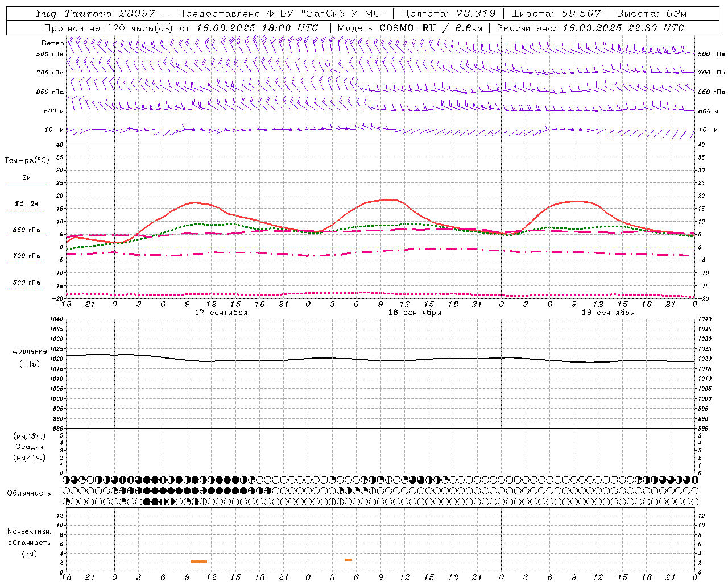Click the Облачность row label
Screen dimensions: 728x582
tap(29, 493)
